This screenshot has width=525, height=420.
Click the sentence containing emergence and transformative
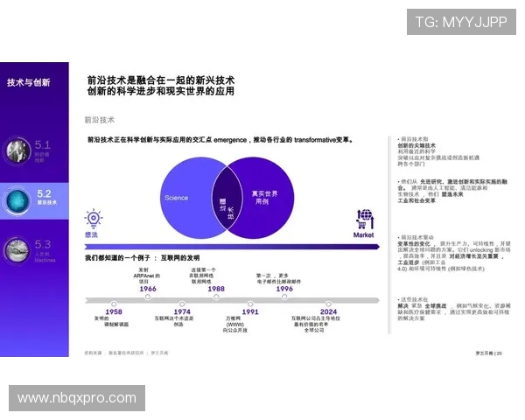(220, 140)
